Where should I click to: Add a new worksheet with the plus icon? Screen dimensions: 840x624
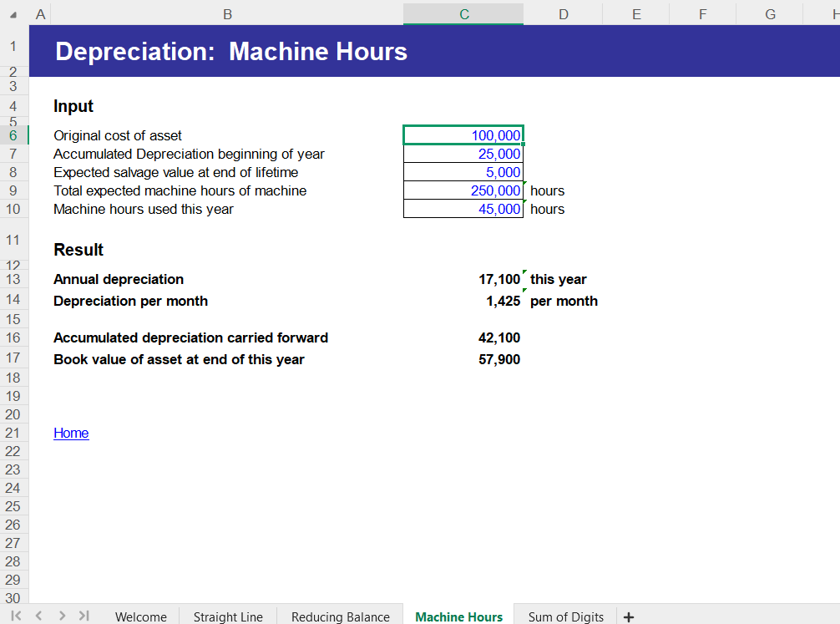[x=628, y=616]
